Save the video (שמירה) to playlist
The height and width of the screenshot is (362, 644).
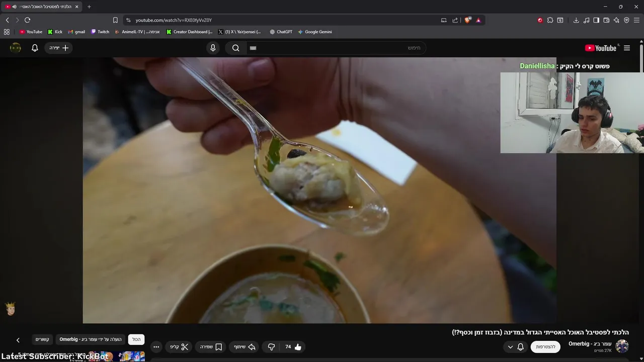[x=211, y=347]
